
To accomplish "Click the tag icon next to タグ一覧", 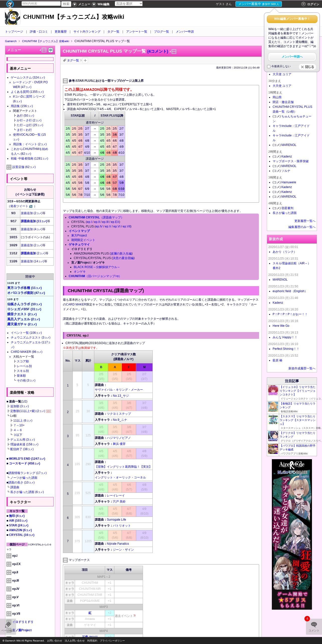I will 64,60.
